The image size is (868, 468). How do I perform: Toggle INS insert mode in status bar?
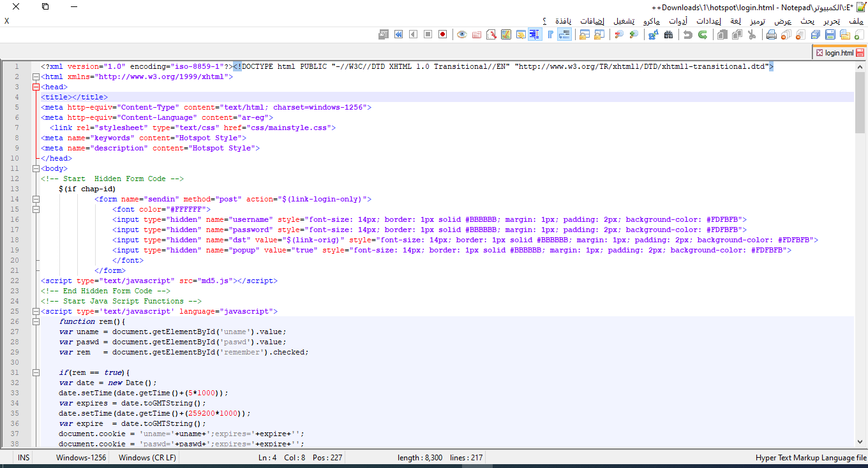tap(24, 458)
